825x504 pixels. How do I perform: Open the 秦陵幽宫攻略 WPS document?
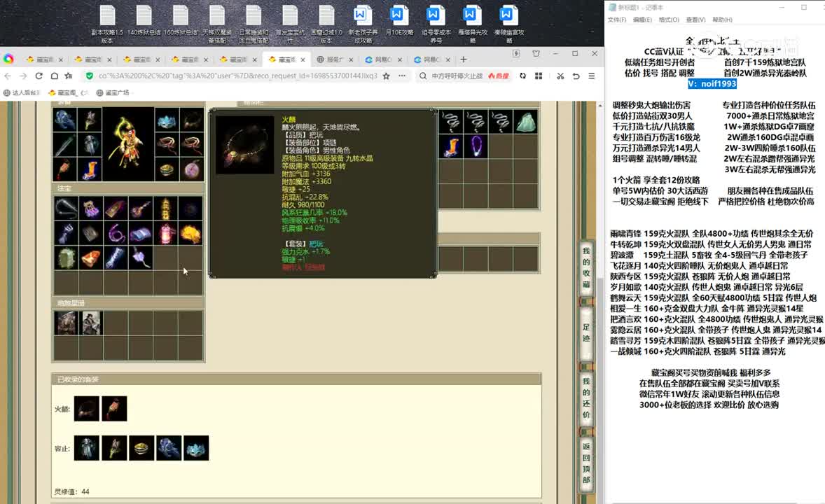click(x=508, y=24)
